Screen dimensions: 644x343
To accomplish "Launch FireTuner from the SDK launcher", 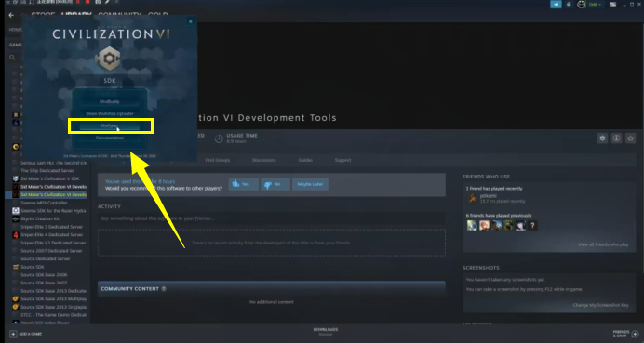I will (110, 126).
